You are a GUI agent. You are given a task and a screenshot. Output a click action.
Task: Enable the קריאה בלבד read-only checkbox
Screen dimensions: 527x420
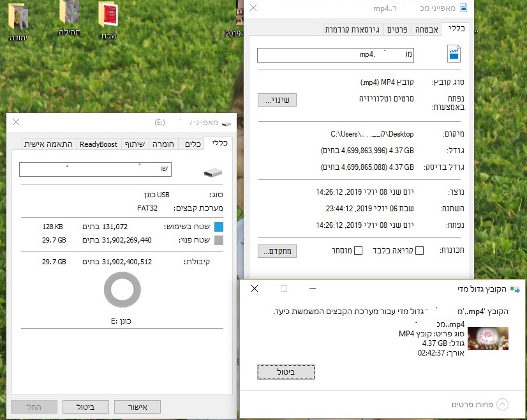click(419, 250)
